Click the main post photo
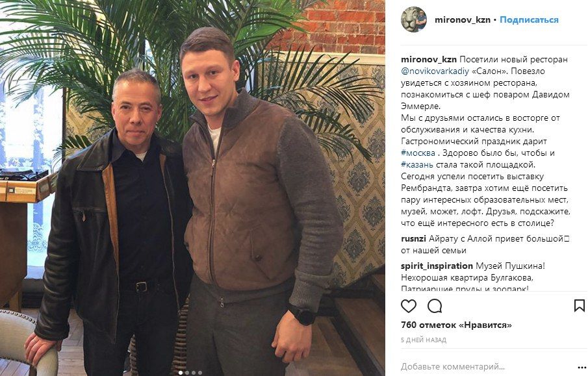The height and width of the screenshot is (376, 588). (x=192, y=188)
